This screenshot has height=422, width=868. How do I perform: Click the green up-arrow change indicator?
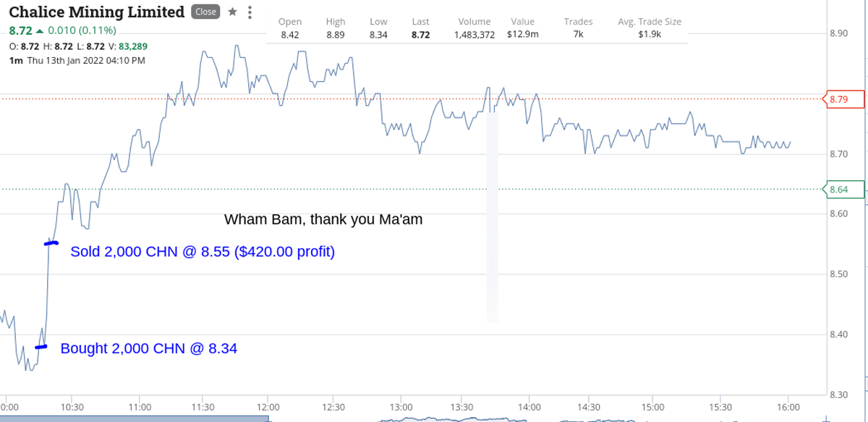(x=39, y=30)
